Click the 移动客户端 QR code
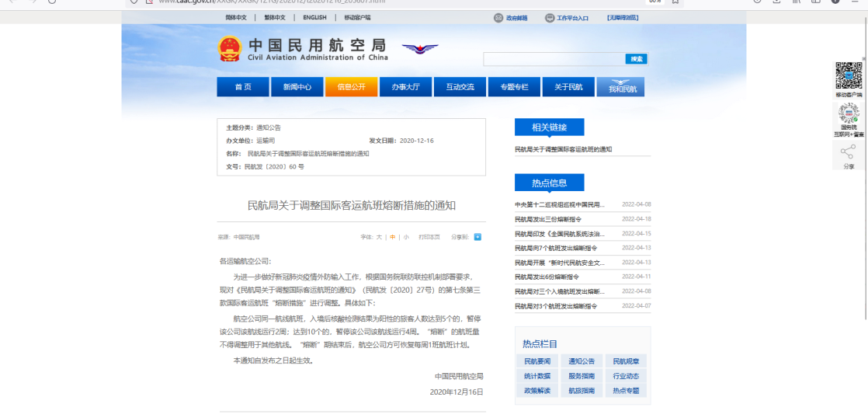This screenshot has height=418, width=868. (x=849, y=76)
